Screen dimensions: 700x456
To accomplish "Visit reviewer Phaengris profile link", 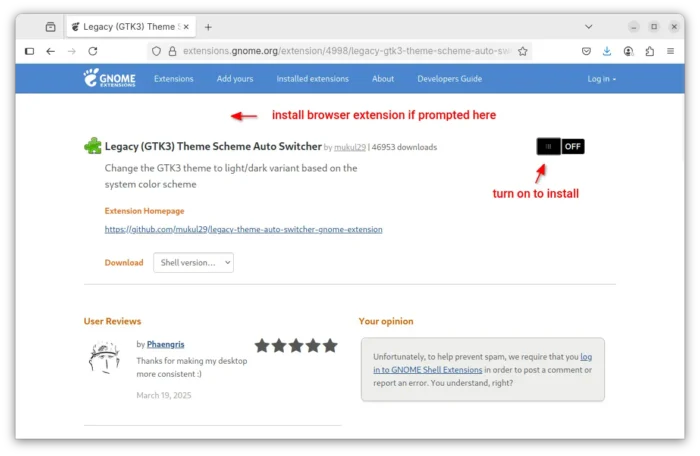I will click(165, 344).
